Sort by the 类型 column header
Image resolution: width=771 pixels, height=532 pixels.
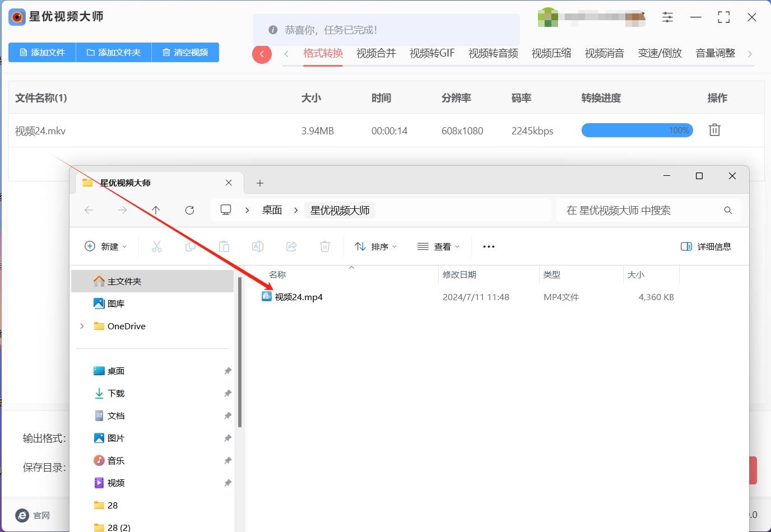[x=552, y=274]
